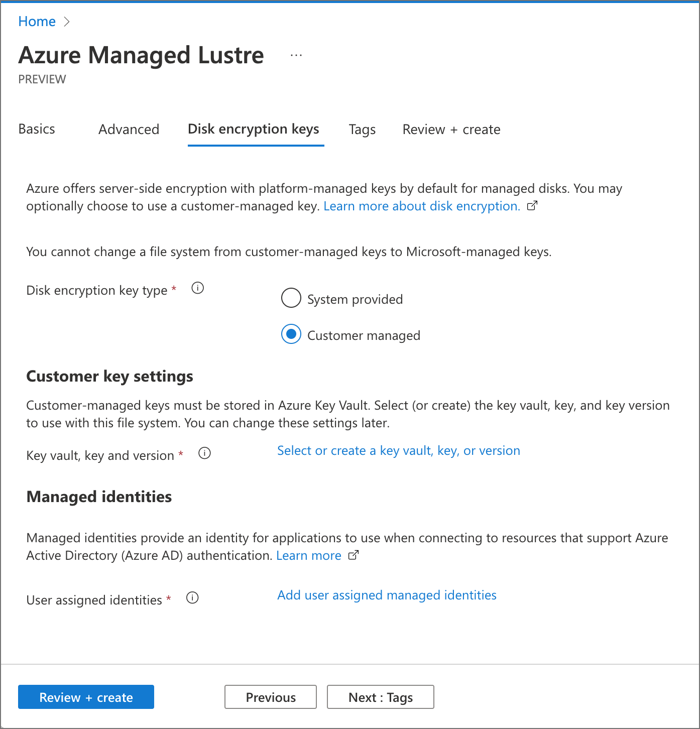The width and height of the screenshot is (700, 729).
Task: Open Learn more about disk encryption link
Action: [422, 206]
